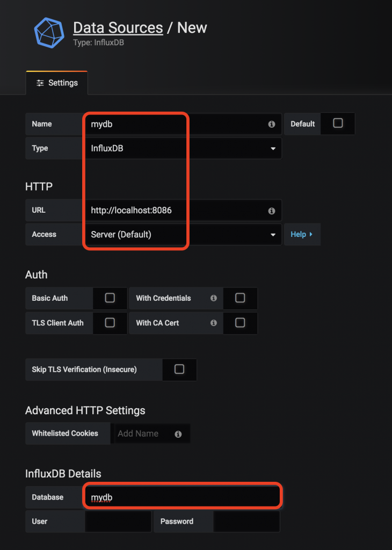Click the URL field with http://localhost:8086

coord(183,210)
